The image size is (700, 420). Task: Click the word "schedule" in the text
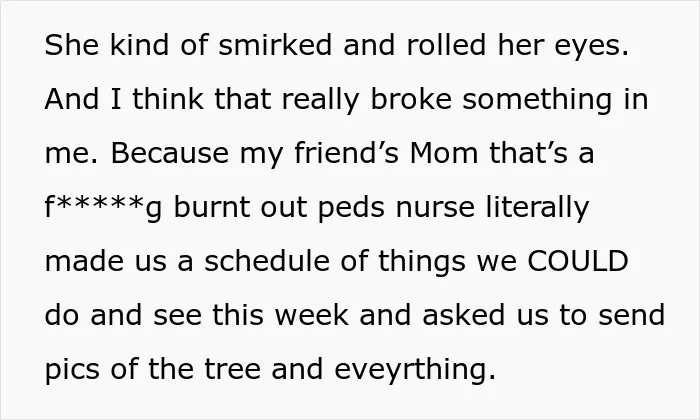tap(267, 261)
